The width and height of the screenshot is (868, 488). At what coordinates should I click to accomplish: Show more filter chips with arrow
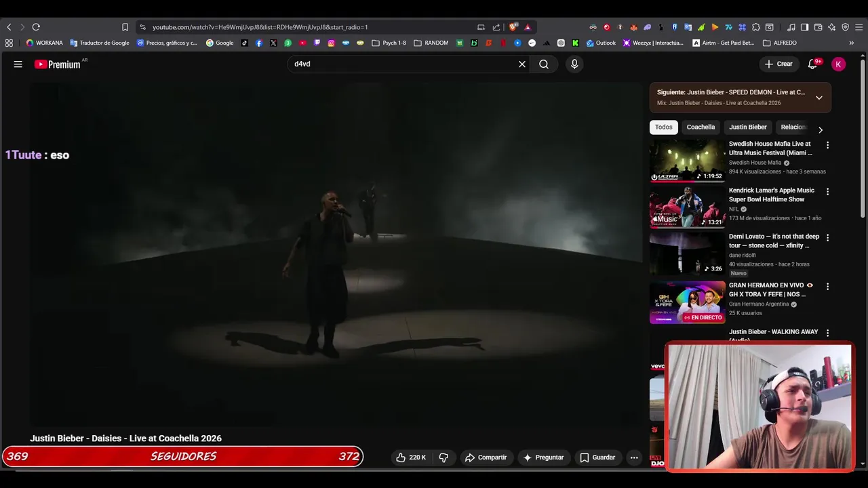821,129
